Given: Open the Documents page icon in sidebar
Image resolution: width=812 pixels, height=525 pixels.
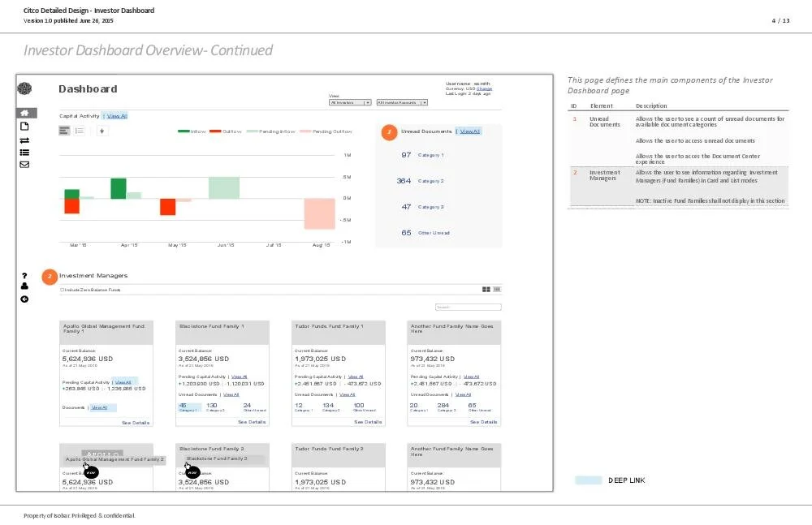Looking at the screenshot, I should click(x=24, y=127).
